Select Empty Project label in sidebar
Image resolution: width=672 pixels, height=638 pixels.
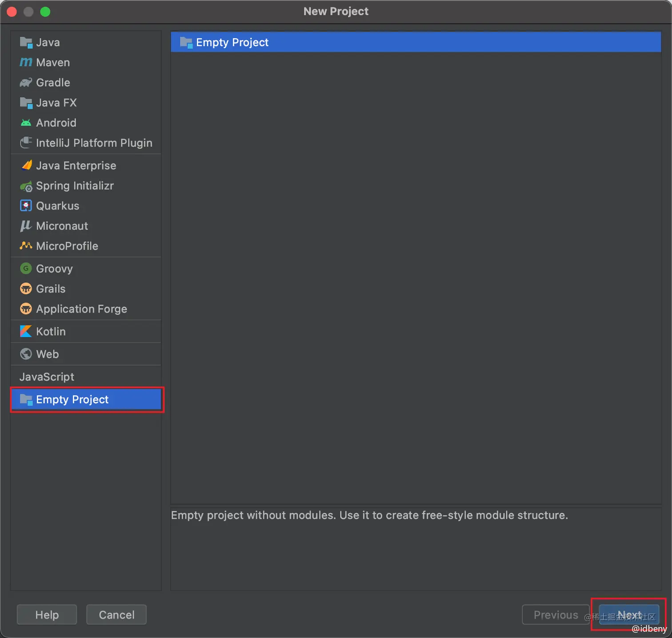72,400
